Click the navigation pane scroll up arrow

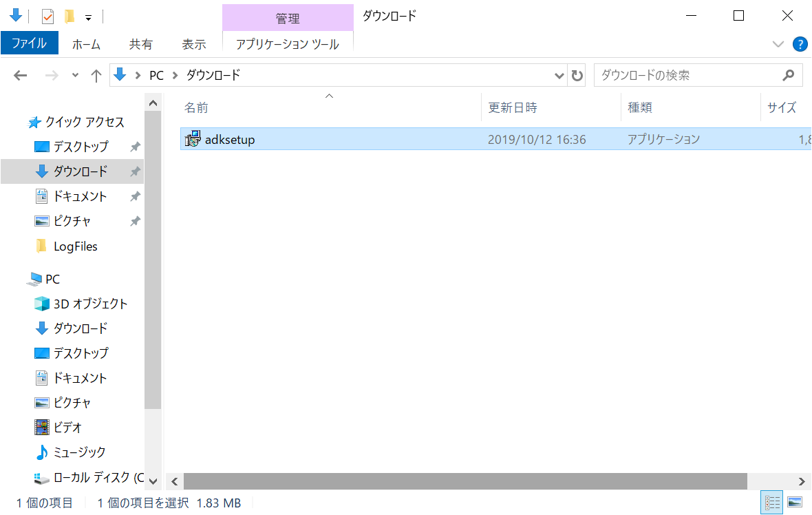[153, 103]
